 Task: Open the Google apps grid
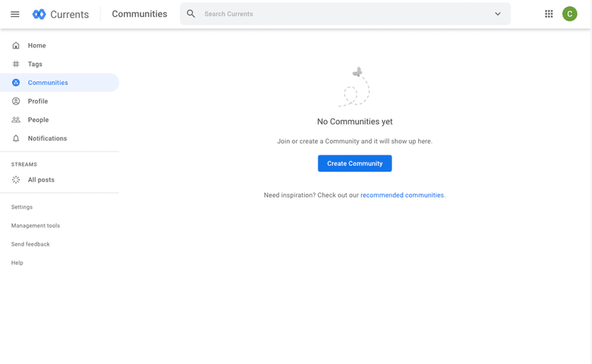548,14
